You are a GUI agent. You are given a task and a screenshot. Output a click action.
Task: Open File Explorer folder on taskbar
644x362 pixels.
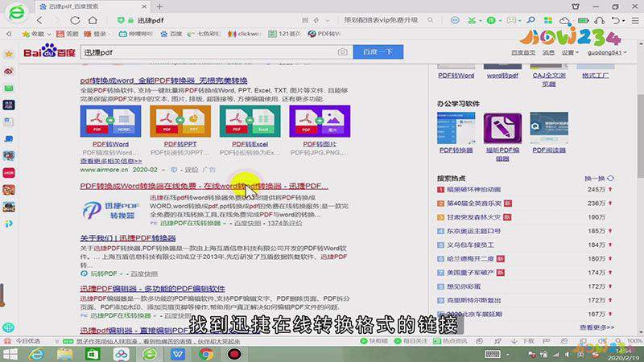tap(64, 354)
